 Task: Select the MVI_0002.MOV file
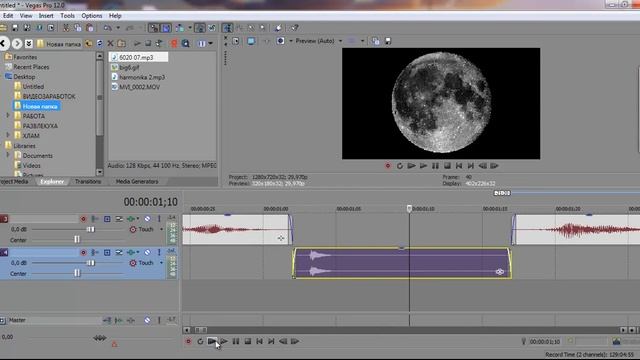139,87
